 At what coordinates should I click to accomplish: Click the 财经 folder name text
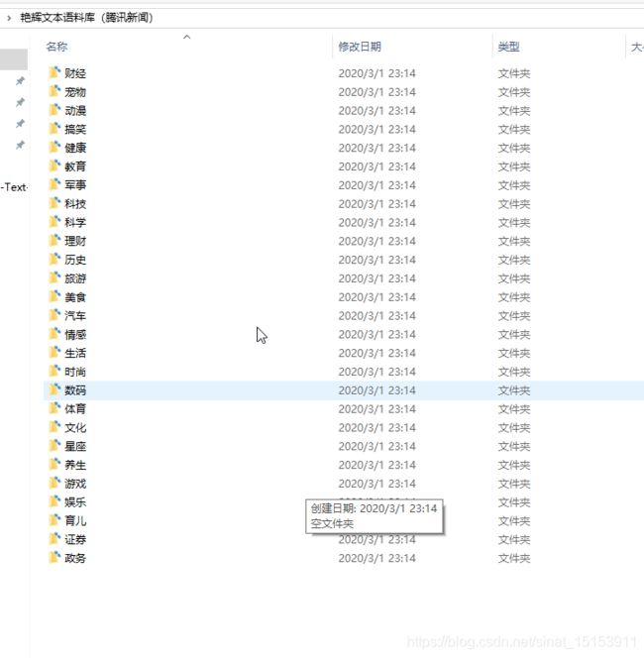click(x=75, y=73)
